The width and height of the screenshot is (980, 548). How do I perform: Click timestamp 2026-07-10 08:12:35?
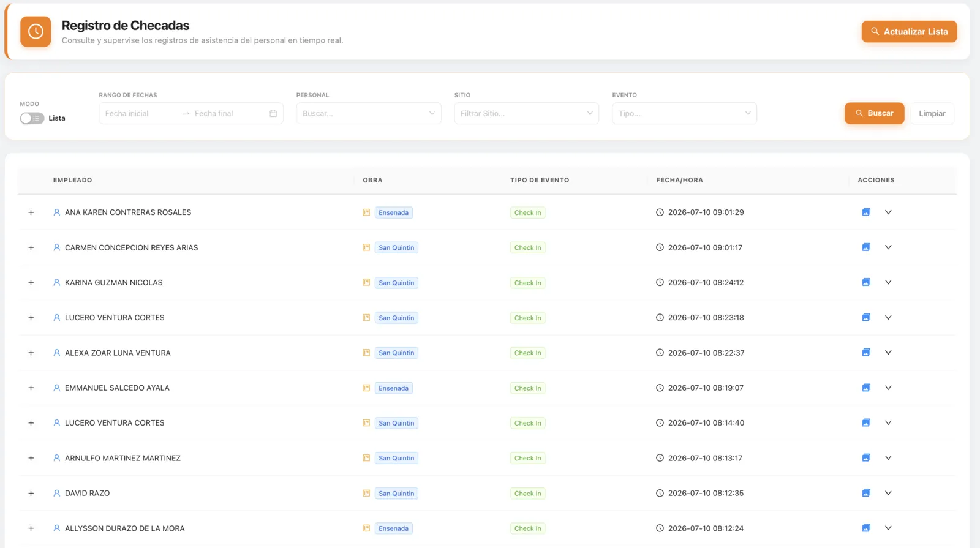[x=706, y=493]
